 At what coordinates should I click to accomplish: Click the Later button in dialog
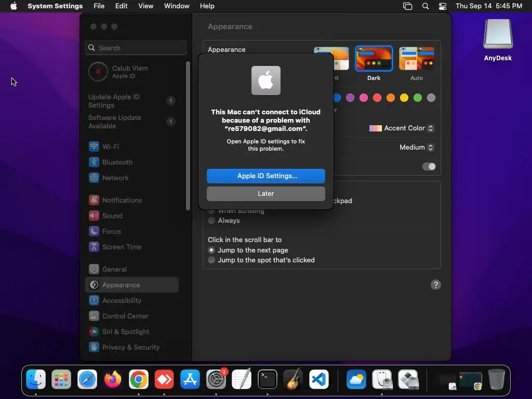click(x=266, y=194)
